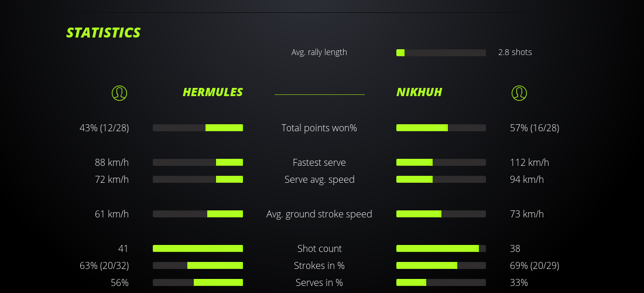Click Hermules Avg. ground stroke speed bar
The width and height of the screenshot is (644, 293).
198,214
